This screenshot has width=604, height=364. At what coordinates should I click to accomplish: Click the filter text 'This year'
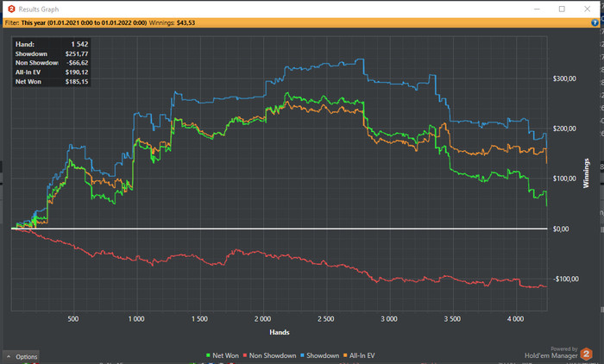point(33,22)
